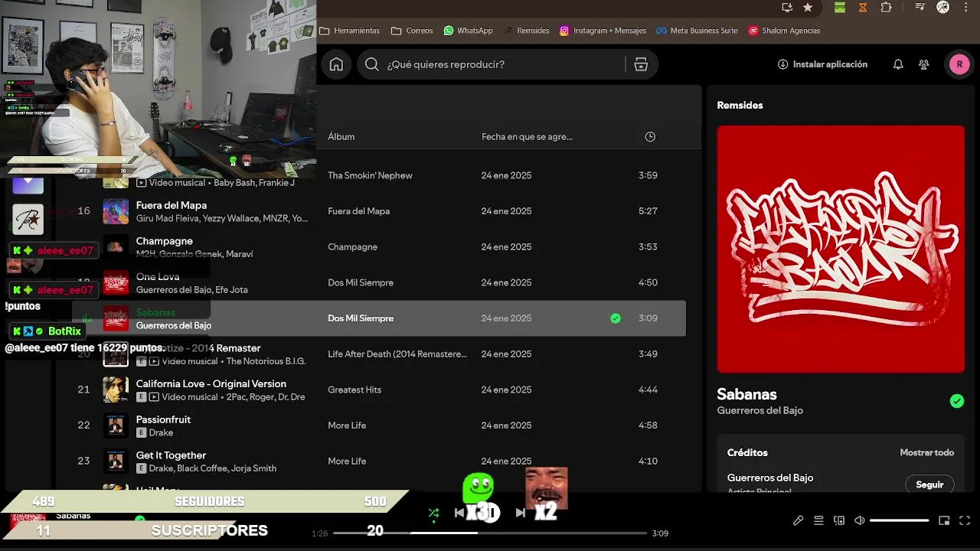Open the mini player icon
The image size is (980, 551).
(x=944, y=520)
